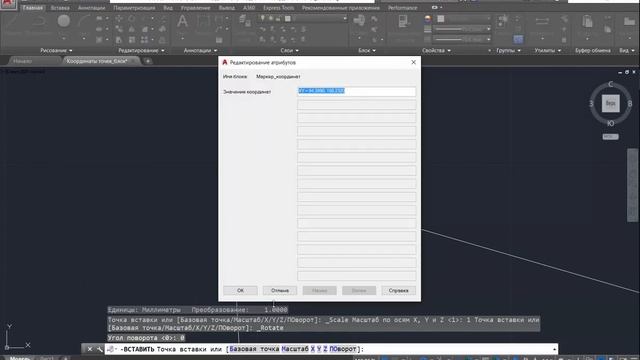Open the Управление ribbon tab

click(x=196, y=8)
